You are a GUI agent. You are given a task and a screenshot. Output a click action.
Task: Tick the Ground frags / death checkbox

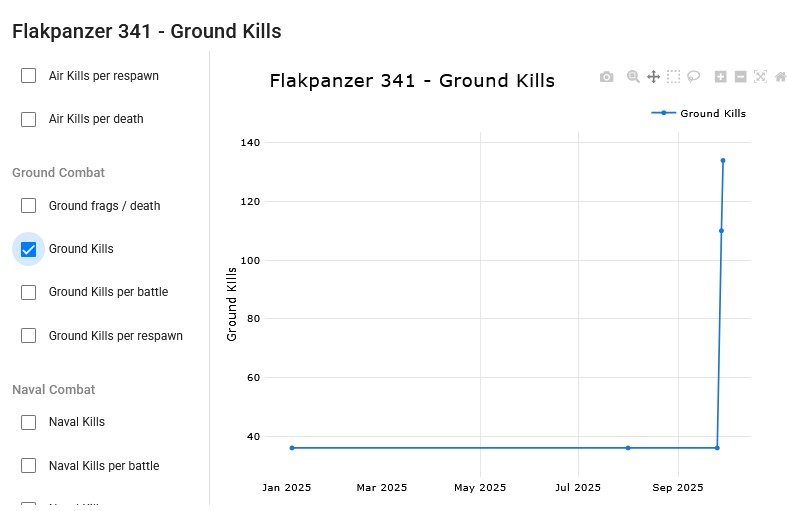pos(29,206)
